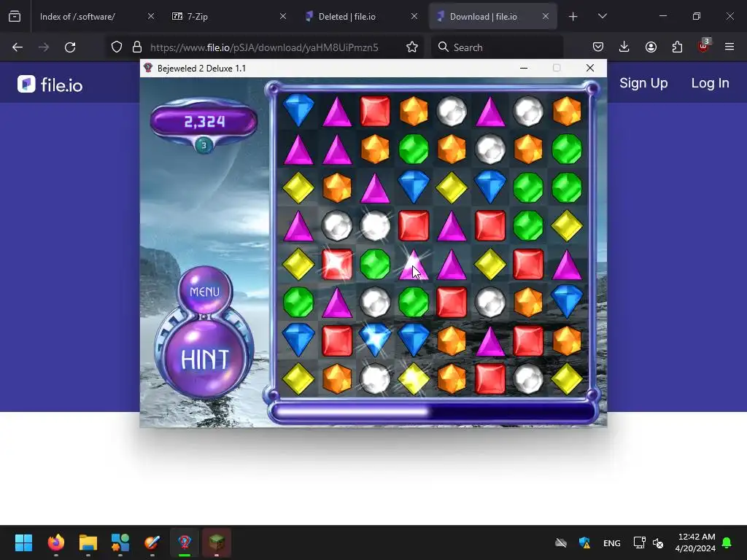
Task: Open Firefox View from tab bar
Action: pos(15,16)
